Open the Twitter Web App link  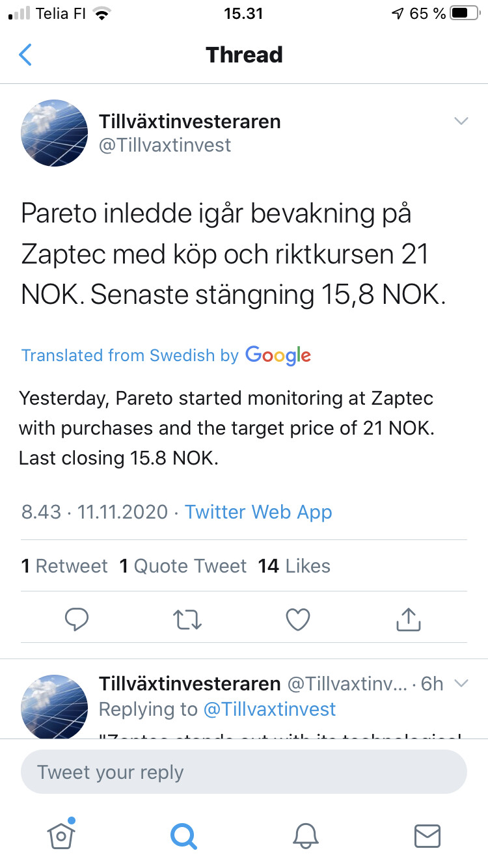(x=258, y=511)
